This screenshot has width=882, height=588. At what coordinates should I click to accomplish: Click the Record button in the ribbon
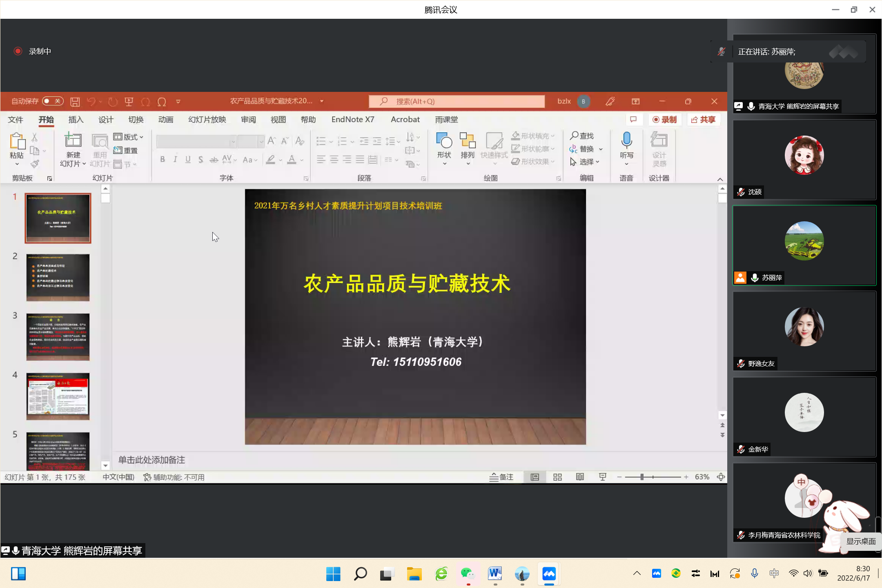coord(665,120)
